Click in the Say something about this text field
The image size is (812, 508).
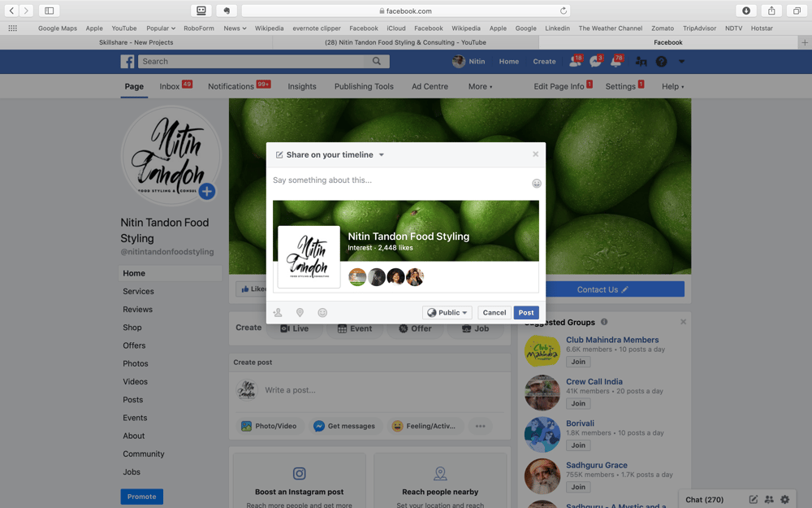tap(400, 180)
